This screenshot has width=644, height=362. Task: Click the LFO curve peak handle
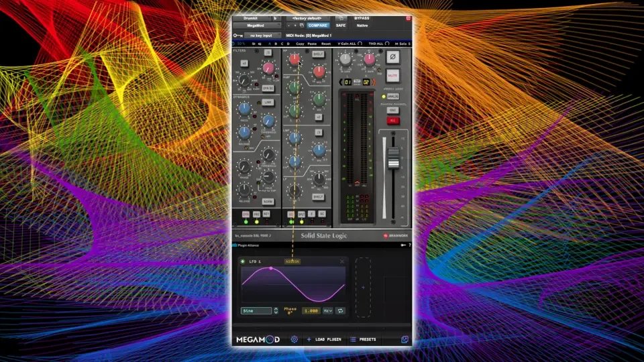coord(271,268)
